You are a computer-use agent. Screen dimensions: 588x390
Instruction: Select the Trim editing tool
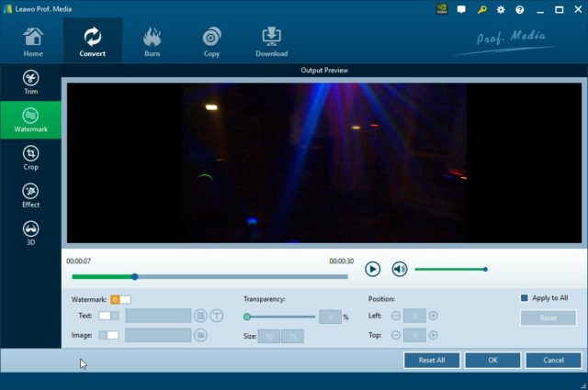tap(30, 82)
